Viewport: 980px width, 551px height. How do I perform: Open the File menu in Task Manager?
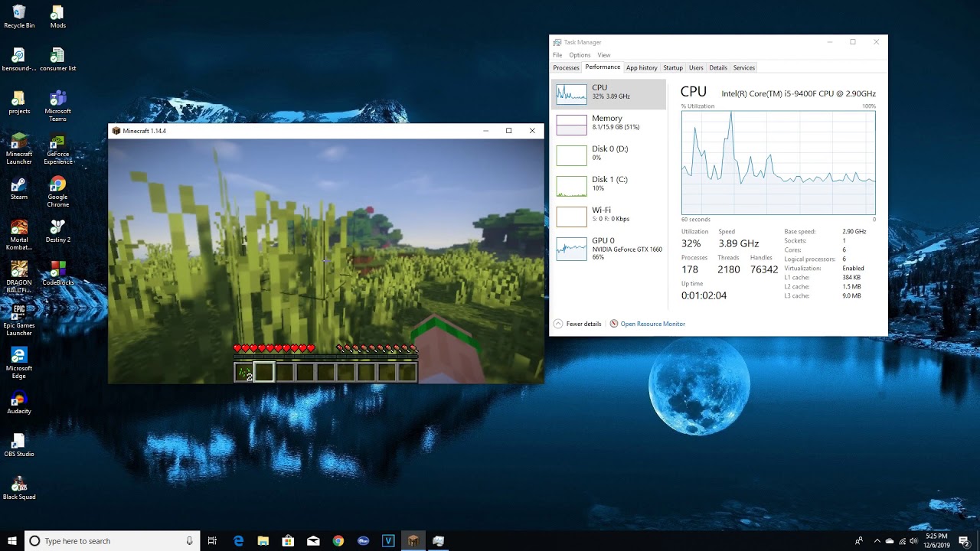point(557,55)
